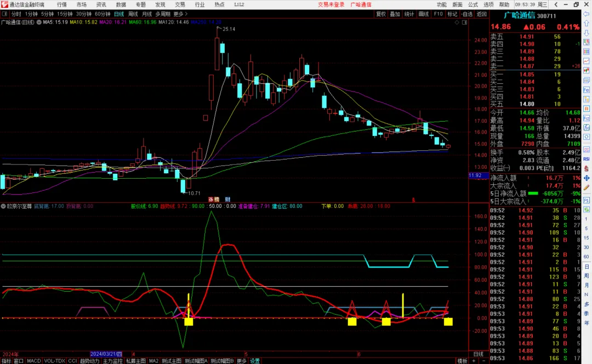Click the 月 period icon in sidebar

point(587,285)
